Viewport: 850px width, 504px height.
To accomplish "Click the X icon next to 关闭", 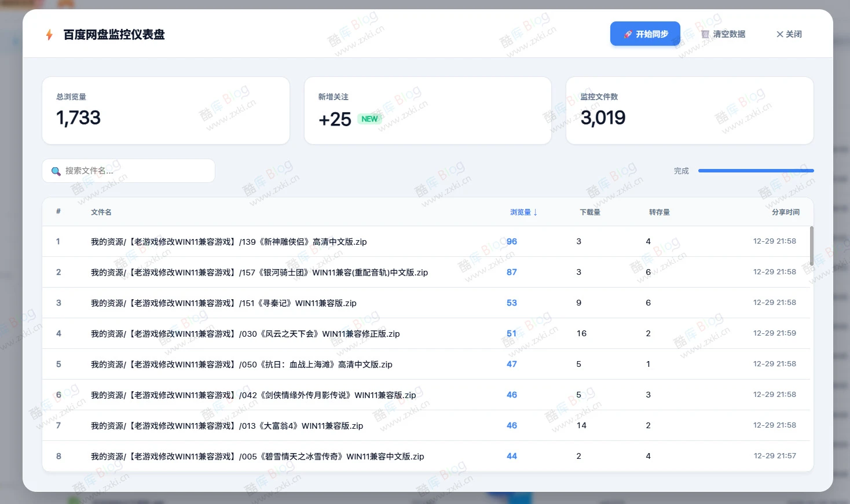I will [x=780, y=34].
